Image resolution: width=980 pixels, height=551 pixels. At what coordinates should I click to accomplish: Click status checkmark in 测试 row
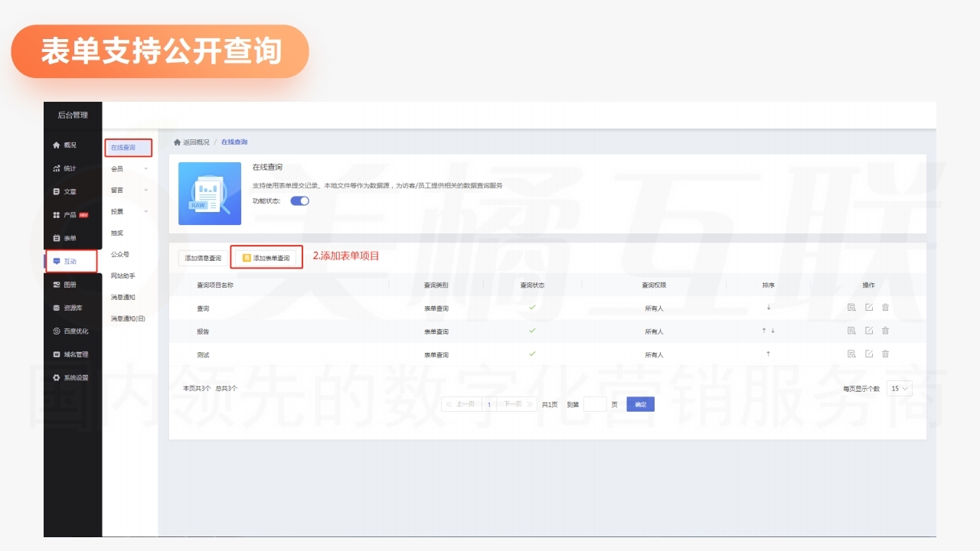pyautogui.click(x=532, y=354)
